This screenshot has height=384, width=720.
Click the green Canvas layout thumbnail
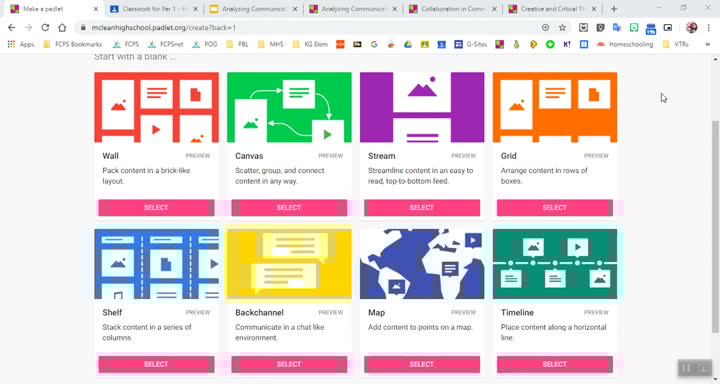pos(289,107)
